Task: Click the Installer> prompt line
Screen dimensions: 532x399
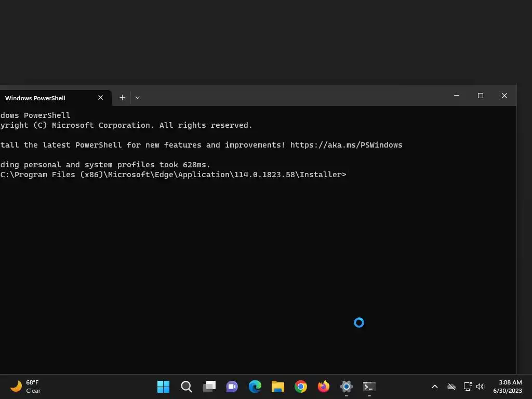Action: [173, 175]
